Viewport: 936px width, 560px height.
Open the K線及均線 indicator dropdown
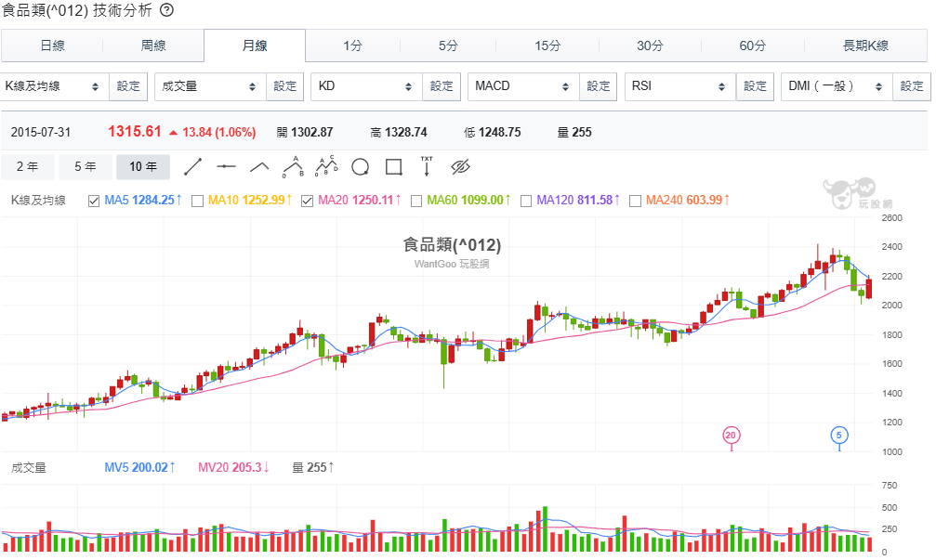tap(54, 86)
